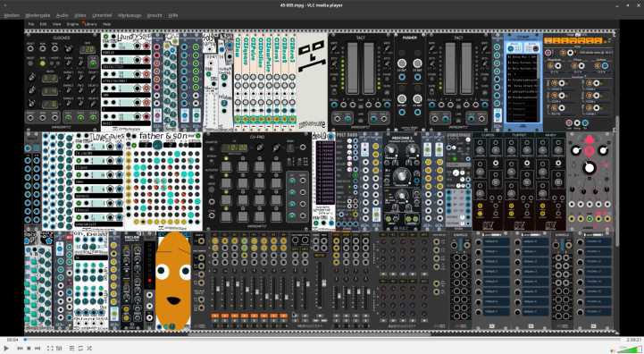644x354 pixels.
Task: Toggle VLC loop mode
Action: coord(80,349)
